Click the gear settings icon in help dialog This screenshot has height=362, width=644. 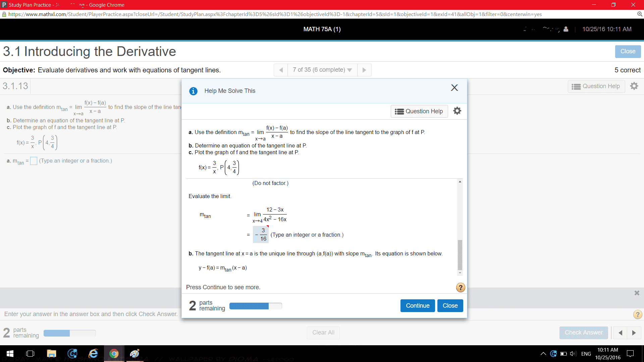tap(457, 111)
